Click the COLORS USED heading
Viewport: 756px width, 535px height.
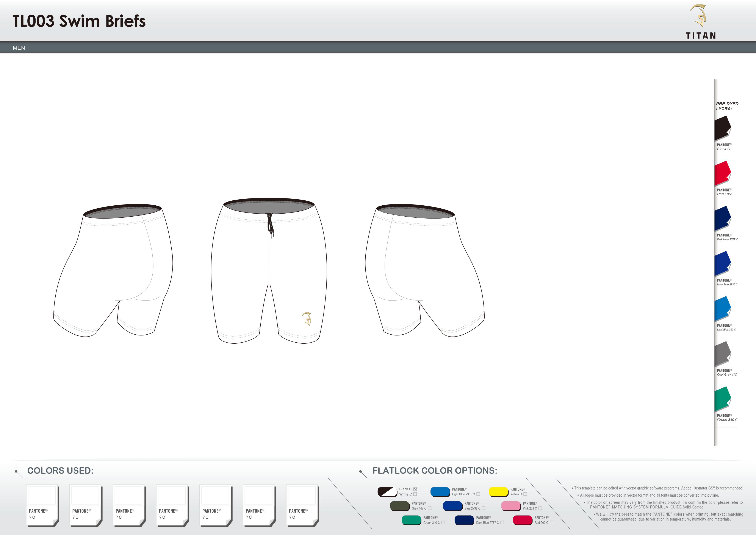coord(60,471)
